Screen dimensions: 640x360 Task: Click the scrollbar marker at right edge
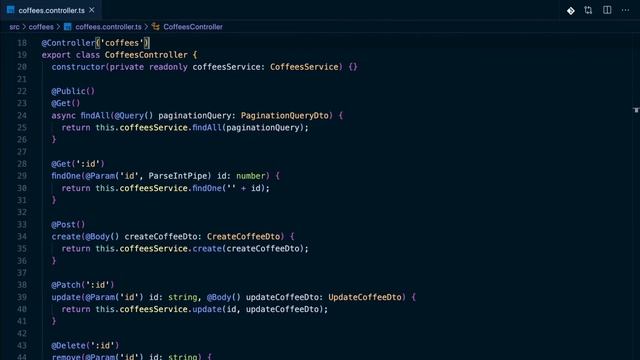point(636,110)
